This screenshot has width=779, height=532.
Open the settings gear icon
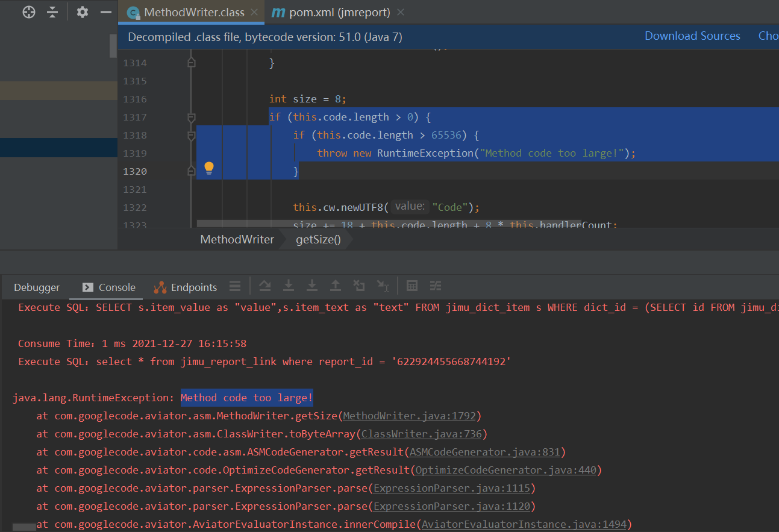click(82, 12)
